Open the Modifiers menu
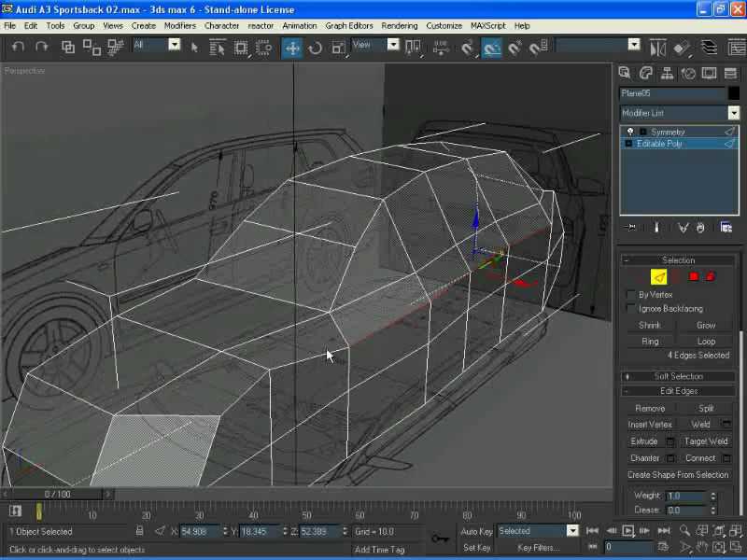The height and width of the screenshot is (560, 747). click(179, 26)
